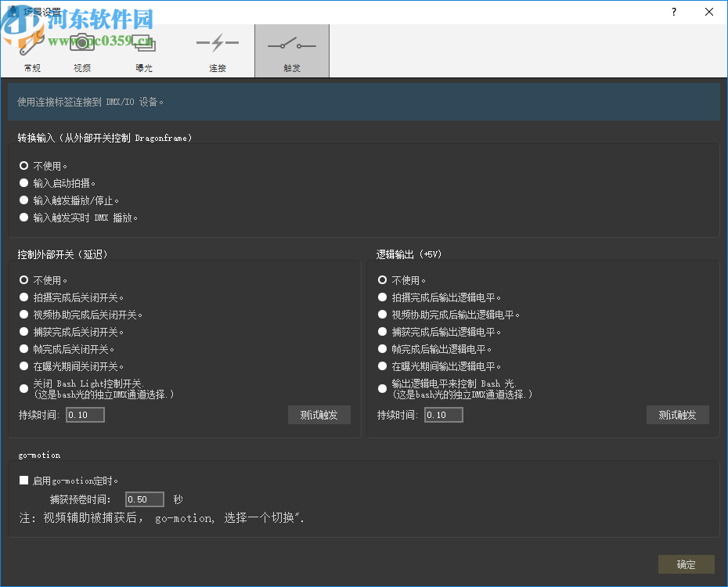Choose 关闭 Bash Light 控制开关 option

click(x=23, y=389)
